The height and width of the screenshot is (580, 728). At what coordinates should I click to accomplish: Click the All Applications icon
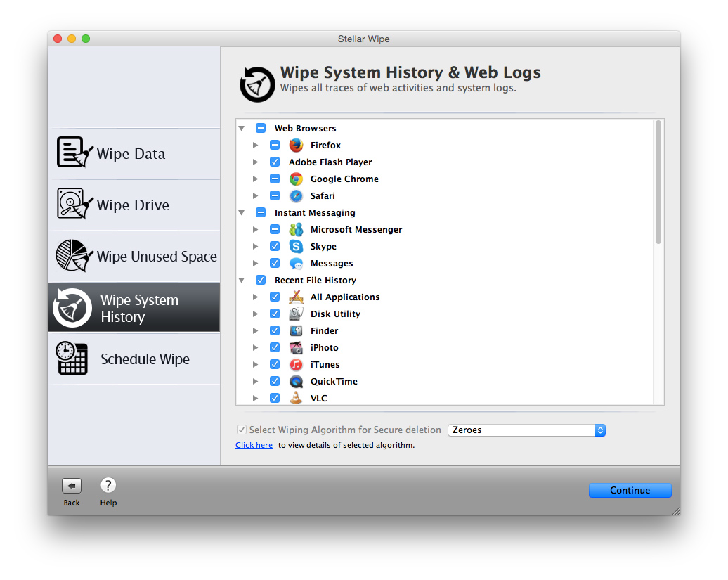296,297
